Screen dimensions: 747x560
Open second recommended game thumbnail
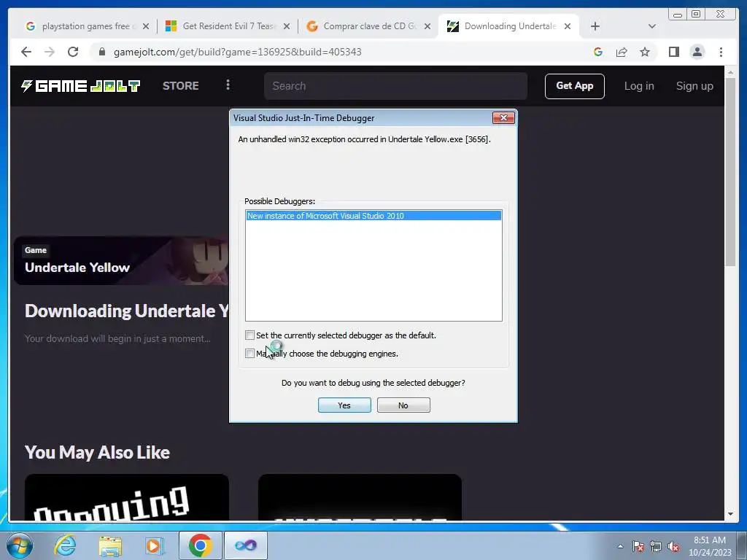[360, 497]
